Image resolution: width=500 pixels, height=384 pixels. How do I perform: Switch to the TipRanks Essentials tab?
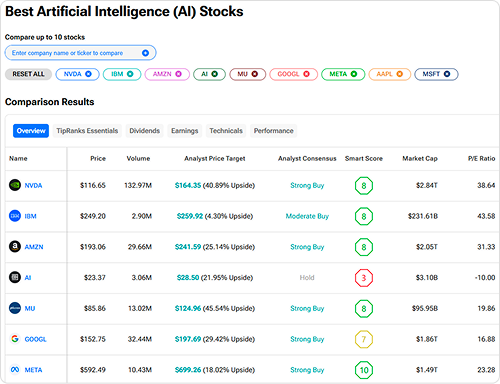pyautogui.click(x=87, y=131)
